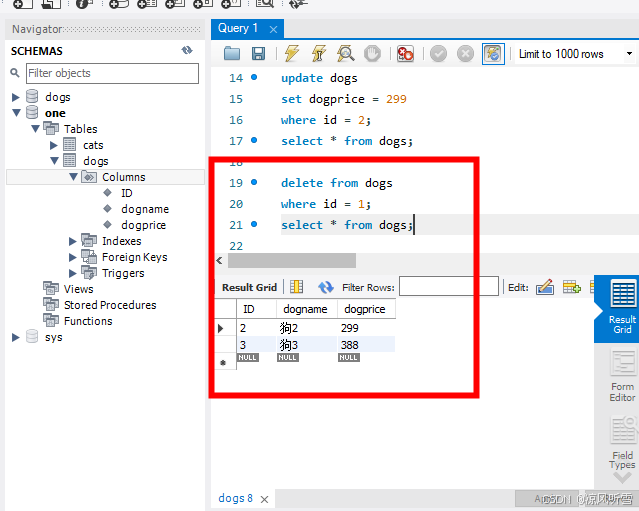Image resolution: width=639 pixels, height=511 pixels.
Task: Click the wrap cell content grid icon
Action: 296,287
